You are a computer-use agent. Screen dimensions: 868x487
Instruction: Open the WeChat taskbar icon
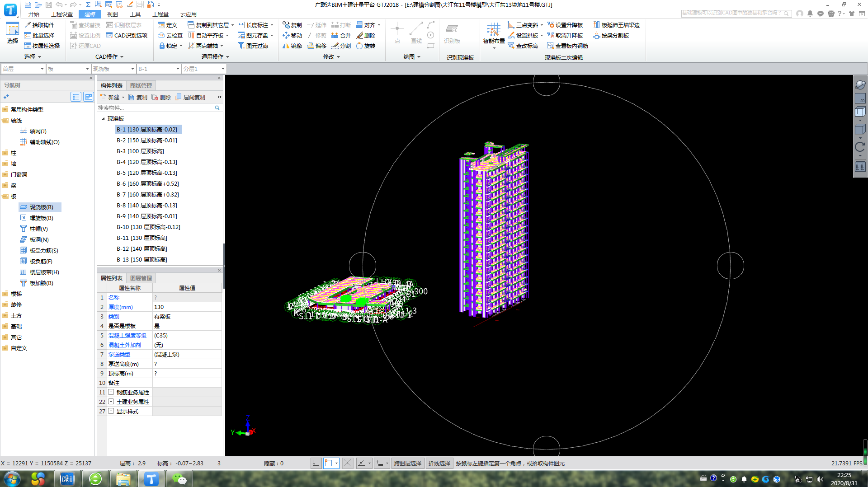point(179,479)
